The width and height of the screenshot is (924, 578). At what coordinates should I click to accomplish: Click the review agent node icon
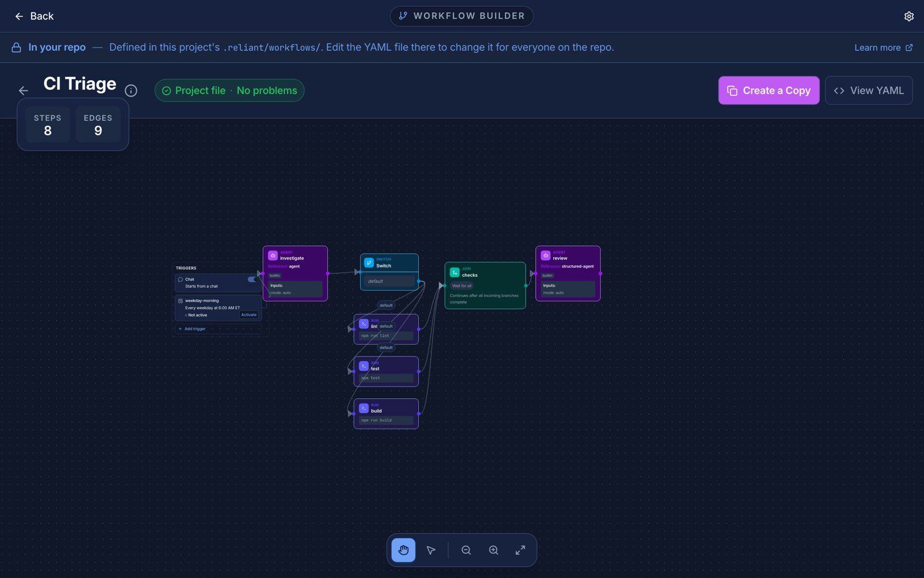[x=545, y=255]
